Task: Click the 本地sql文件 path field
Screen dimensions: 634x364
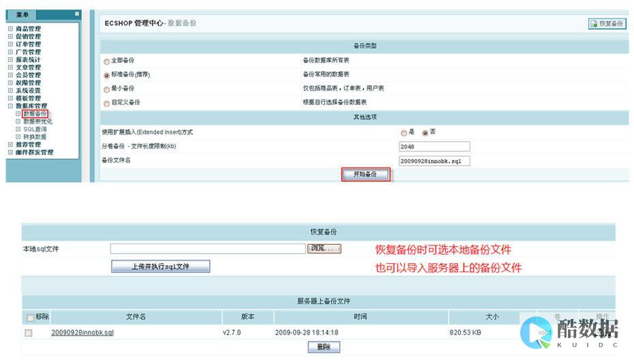Action: (208, 248)
